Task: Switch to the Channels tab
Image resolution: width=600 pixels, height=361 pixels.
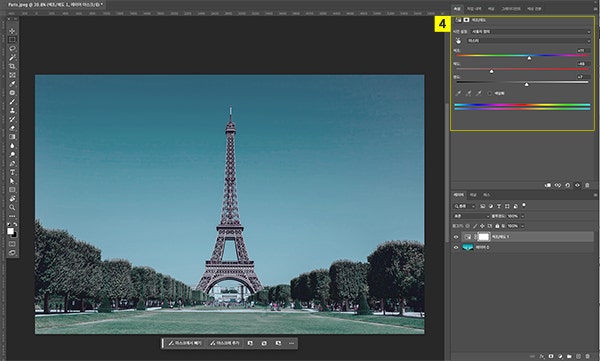Action: (x=473, y=195)
